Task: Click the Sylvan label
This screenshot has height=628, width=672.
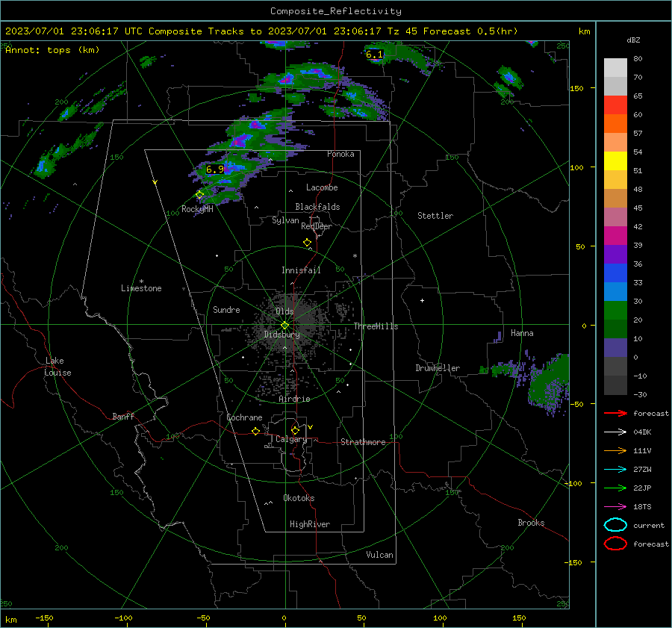Action: [285, 220]
